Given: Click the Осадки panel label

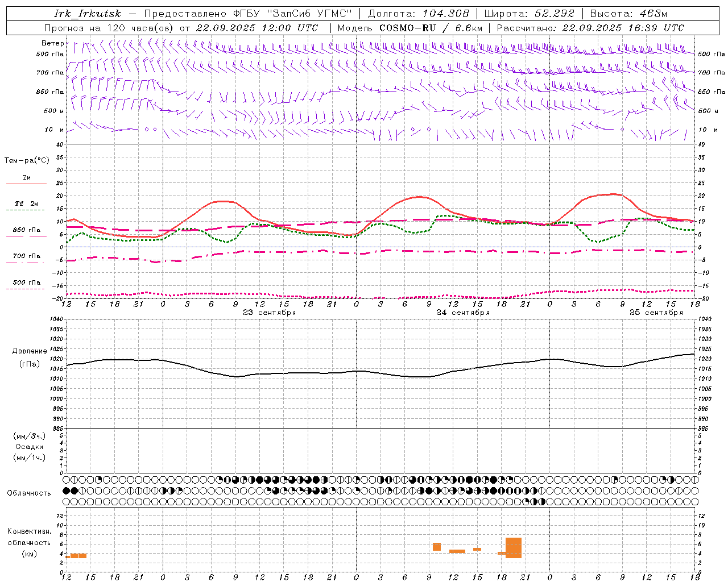Looking at the screenshot, I should [30, 447].
